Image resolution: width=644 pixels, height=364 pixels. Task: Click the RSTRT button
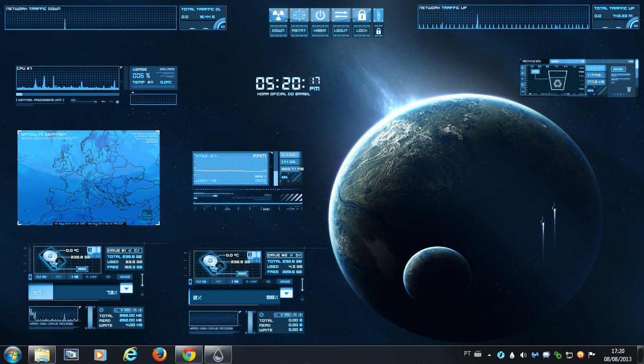point(299,31)
